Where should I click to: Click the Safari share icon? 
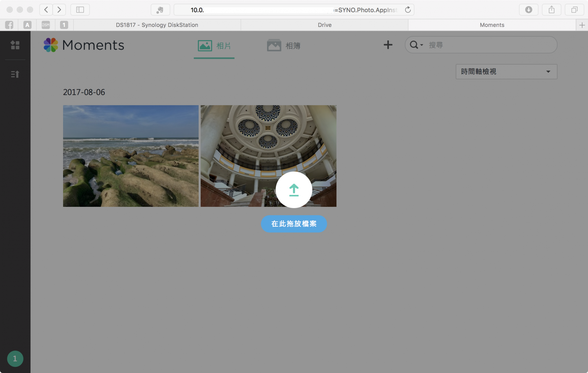(x=551, y=10)
